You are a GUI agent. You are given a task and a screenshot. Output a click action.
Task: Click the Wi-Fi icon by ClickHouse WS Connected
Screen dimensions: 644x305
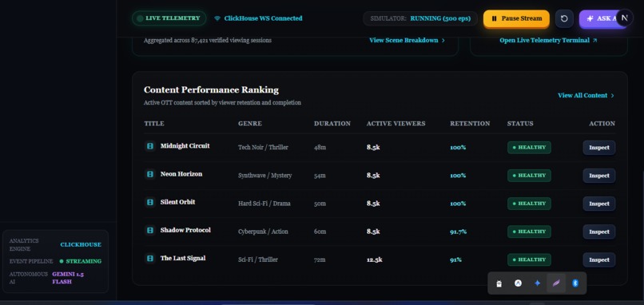click(x=217, y=18)
